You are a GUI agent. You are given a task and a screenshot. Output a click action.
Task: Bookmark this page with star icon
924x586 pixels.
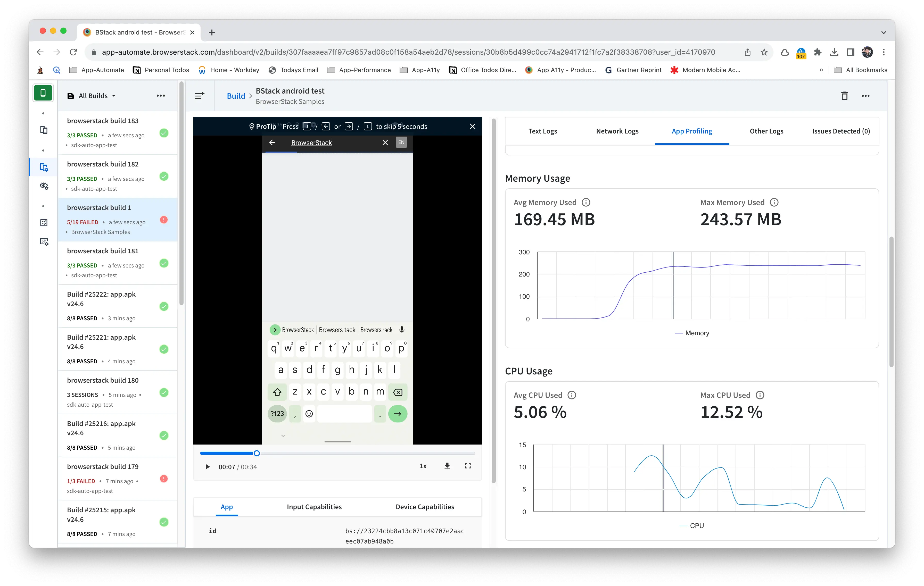[764, 52]
